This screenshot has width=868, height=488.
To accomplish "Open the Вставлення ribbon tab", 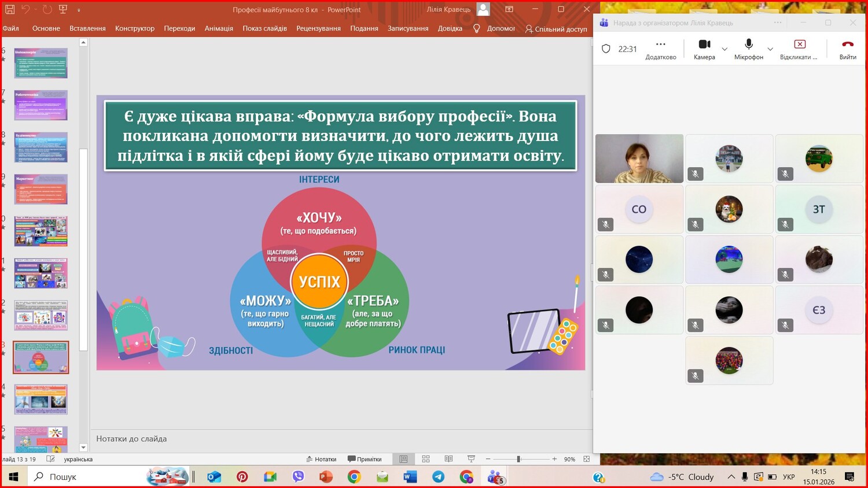I will click(87, 28).
